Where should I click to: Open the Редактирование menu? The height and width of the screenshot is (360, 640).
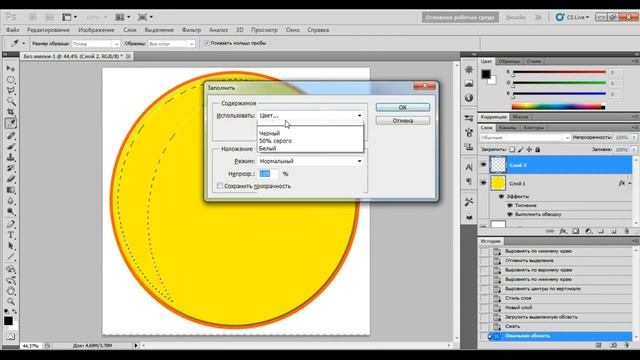(48, 30)
